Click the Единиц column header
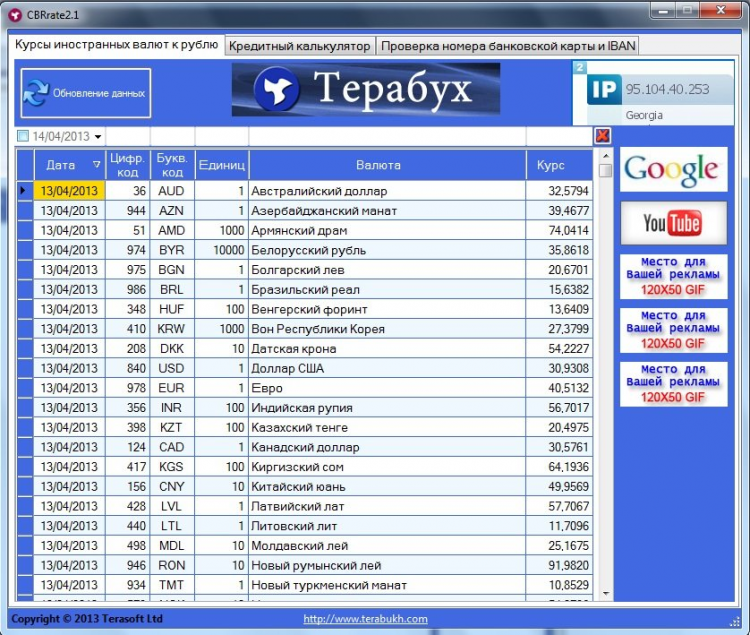Screen dimensions: 750x635 221,165
